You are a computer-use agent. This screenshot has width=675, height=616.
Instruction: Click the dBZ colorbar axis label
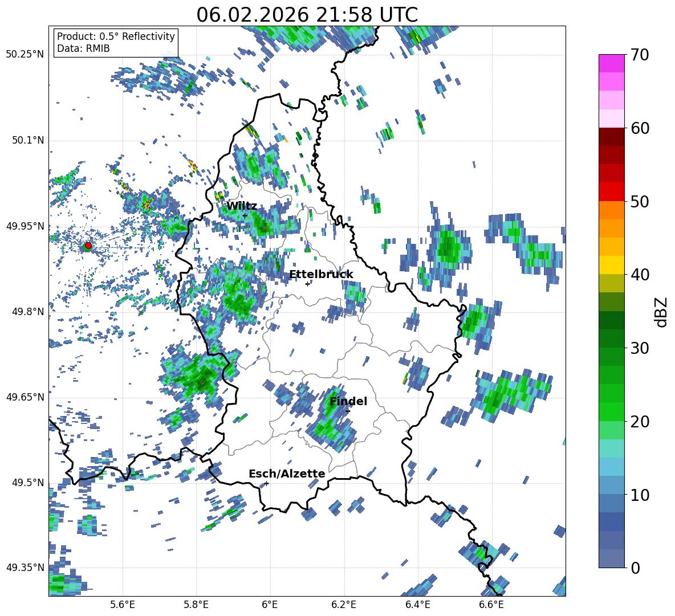click(x=661, y=312)
